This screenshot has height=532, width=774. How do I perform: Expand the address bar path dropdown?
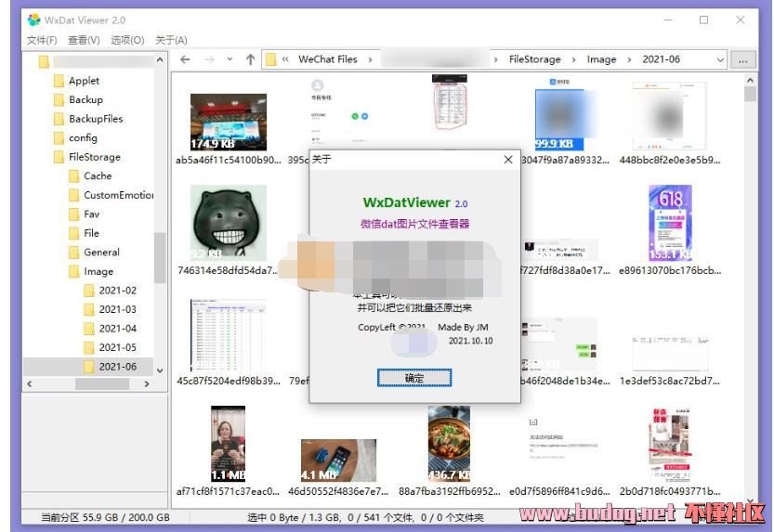coord(720,59)
